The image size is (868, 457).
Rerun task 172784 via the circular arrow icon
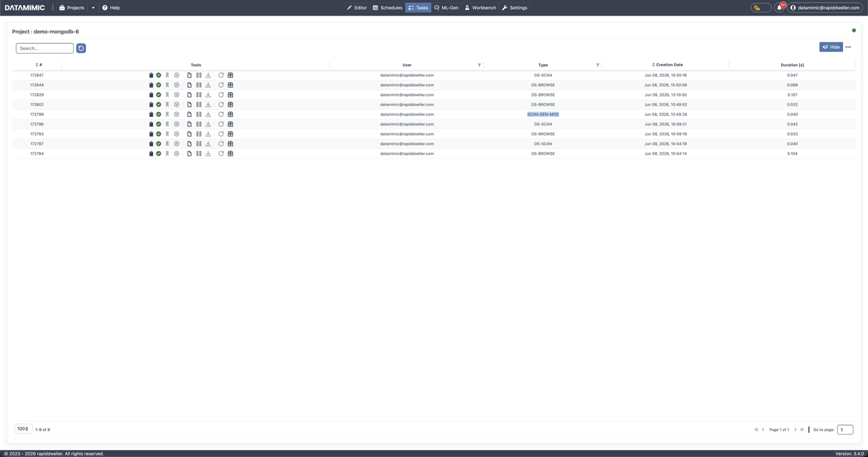pyautogui.click(x=221, y=153)
